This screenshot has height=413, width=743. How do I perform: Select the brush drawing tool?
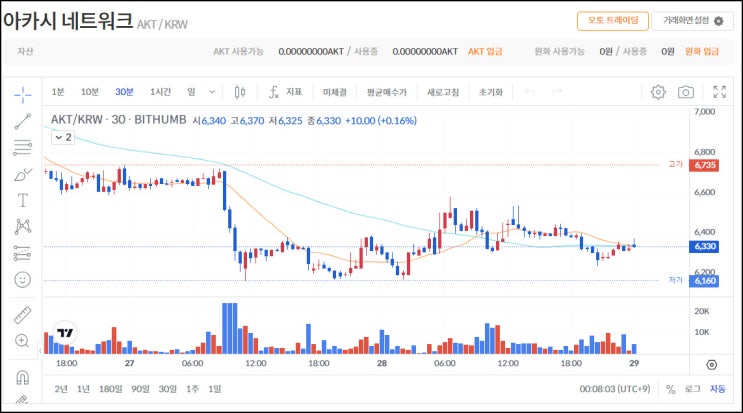click(22, 174)
